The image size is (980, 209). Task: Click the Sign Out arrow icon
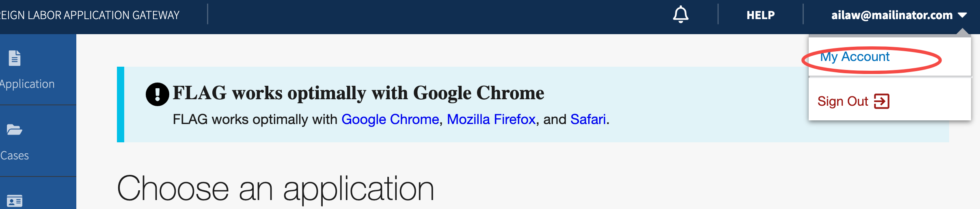tap(882, 101)
